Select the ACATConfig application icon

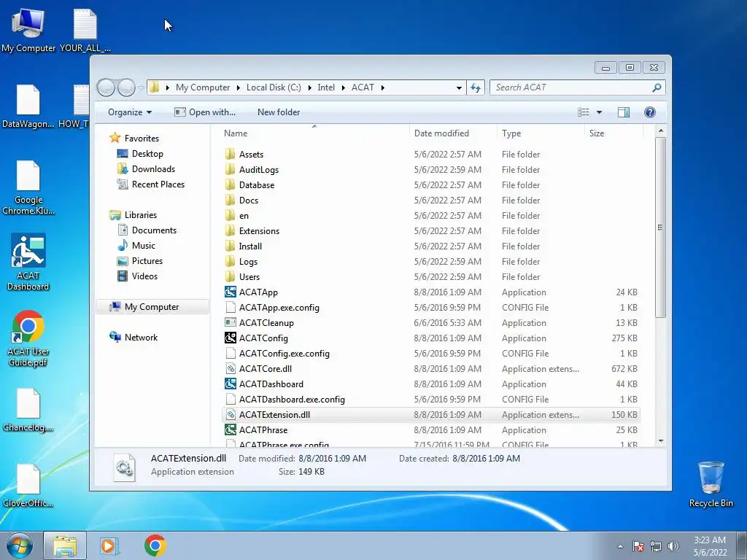(231, 338)
